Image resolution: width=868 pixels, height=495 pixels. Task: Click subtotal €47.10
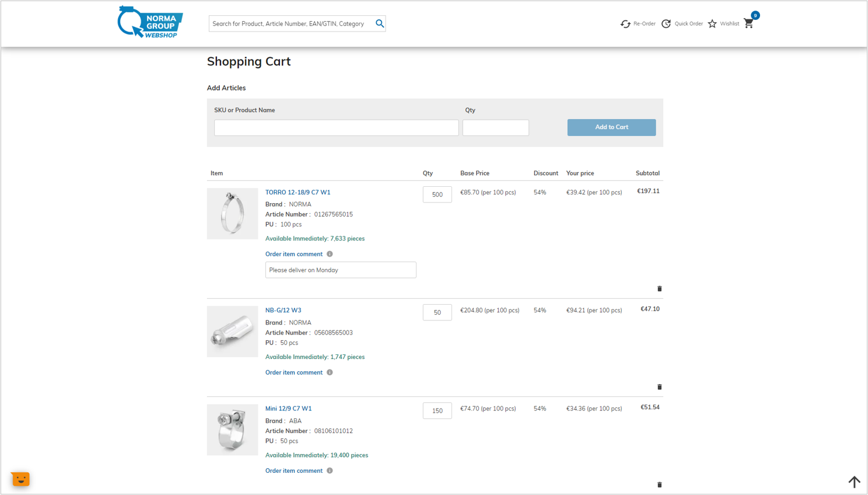coord(650,309)
